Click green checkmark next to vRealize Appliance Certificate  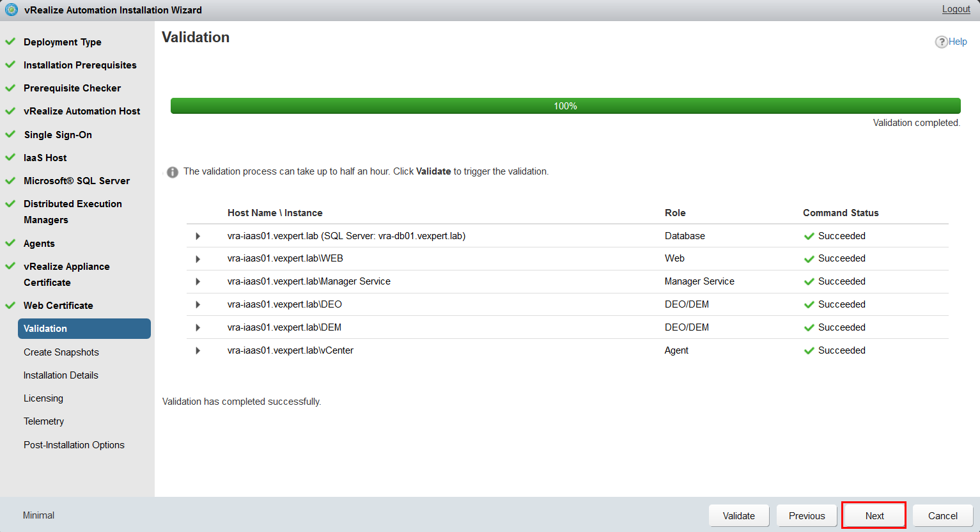[x=10, y=266]
